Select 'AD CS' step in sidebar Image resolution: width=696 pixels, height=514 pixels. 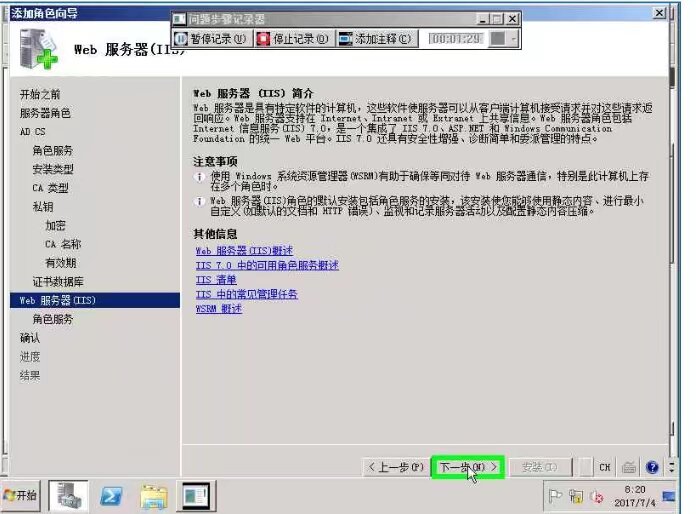tap(32, 132)
